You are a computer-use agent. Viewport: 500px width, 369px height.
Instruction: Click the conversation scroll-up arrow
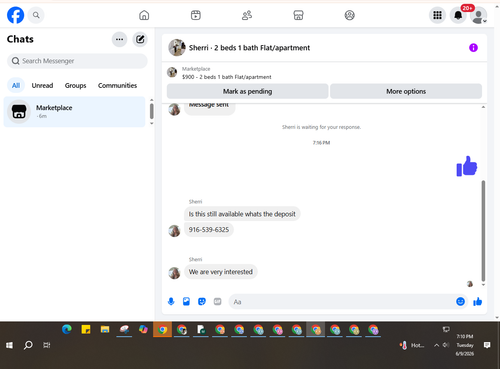click(483, 107)
